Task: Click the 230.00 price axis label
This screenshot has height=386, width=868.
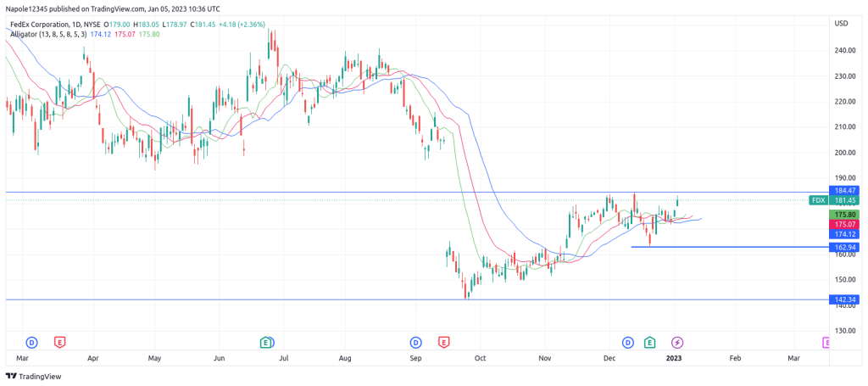Action: click(x=844, y=76)
